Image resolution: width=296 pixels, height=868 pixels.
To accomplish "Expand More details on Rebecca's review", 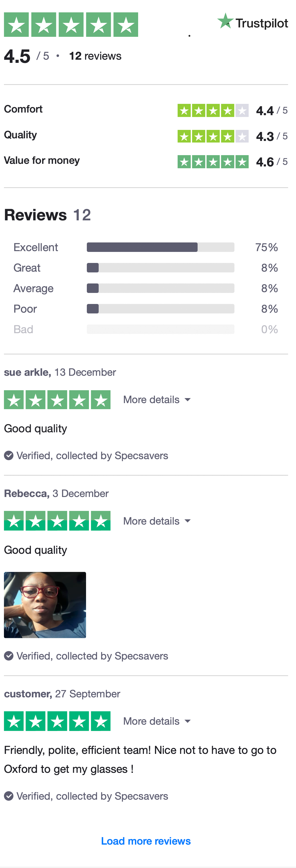I will point(157,521).
